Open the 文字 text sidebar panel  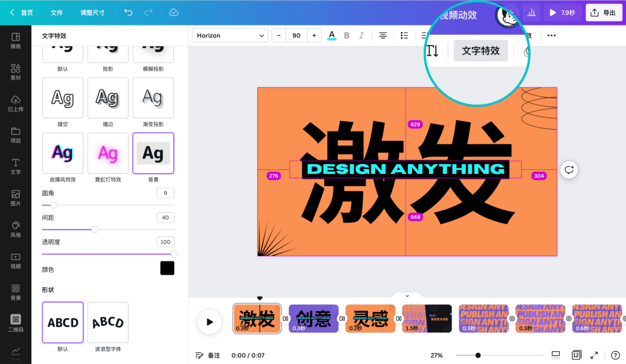pyautogui.click(x=16, y=166)
